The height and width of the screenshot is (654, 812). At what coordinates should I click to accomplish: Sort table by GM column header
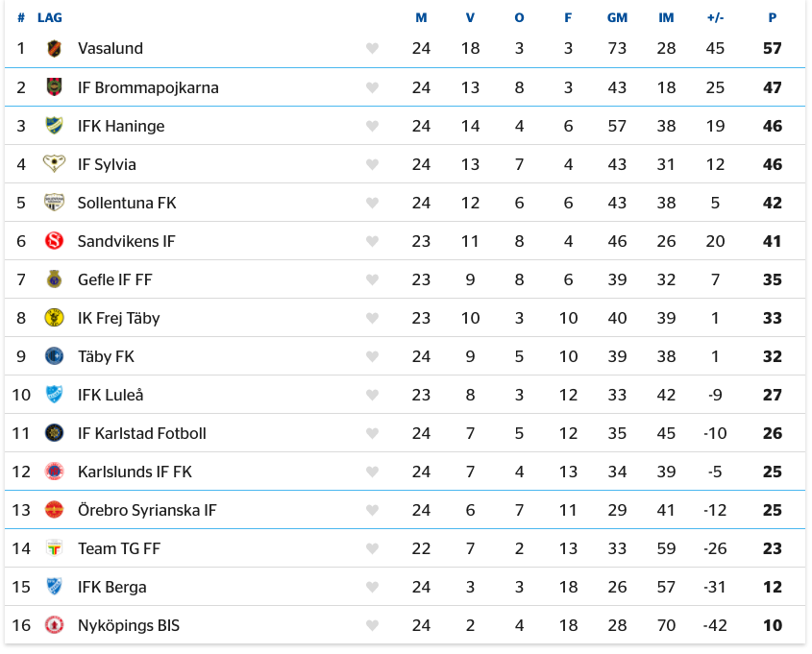click(x=617, y=18)
